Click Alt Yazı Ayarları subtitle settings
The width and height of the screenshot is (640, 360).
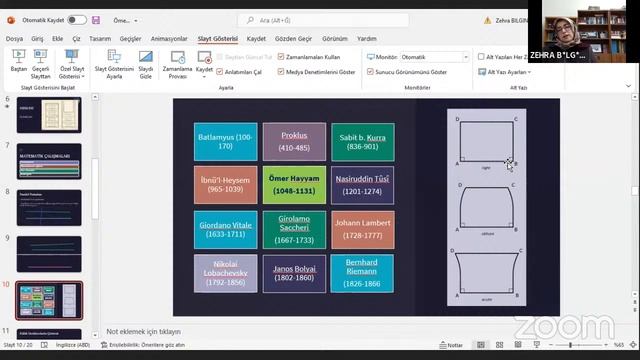[504, 72]
